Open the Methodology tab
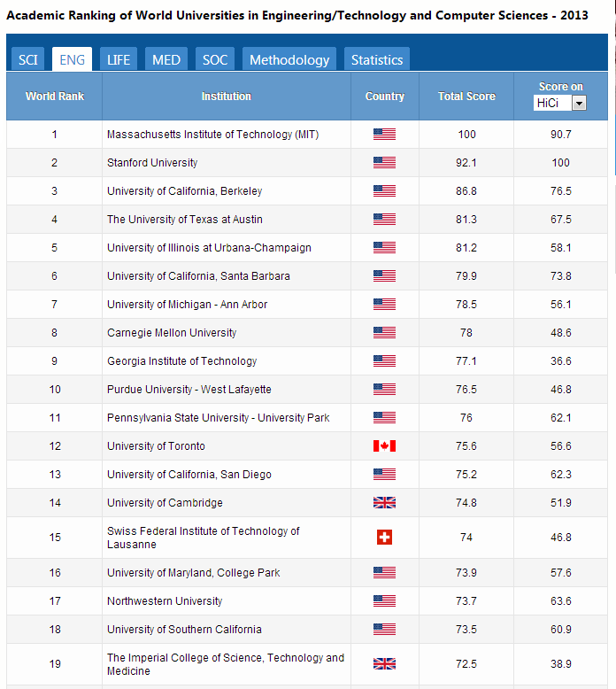Viewport: 616px width, 689px height. [x=289, y=59]
